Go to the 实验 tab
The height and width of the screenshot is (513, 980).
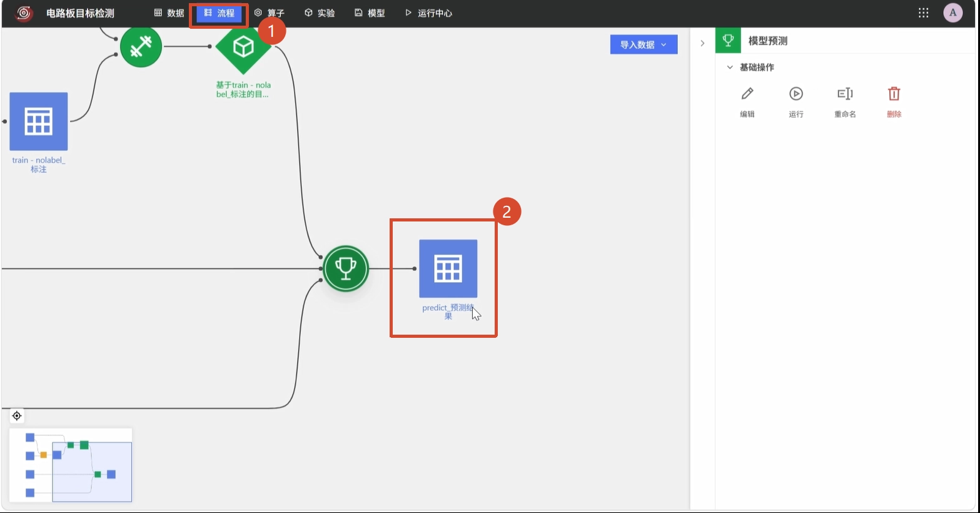[x=320, y=13]
